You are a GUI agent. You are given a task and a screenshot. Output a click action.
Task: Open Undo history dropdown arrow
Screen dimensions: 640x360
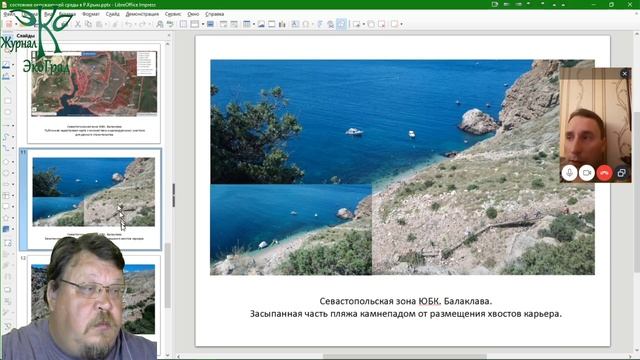coord(135,24)
